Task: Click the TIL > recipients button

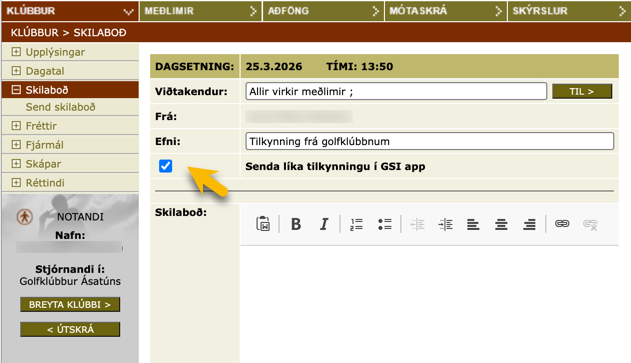Action: (x=582, y=91)
